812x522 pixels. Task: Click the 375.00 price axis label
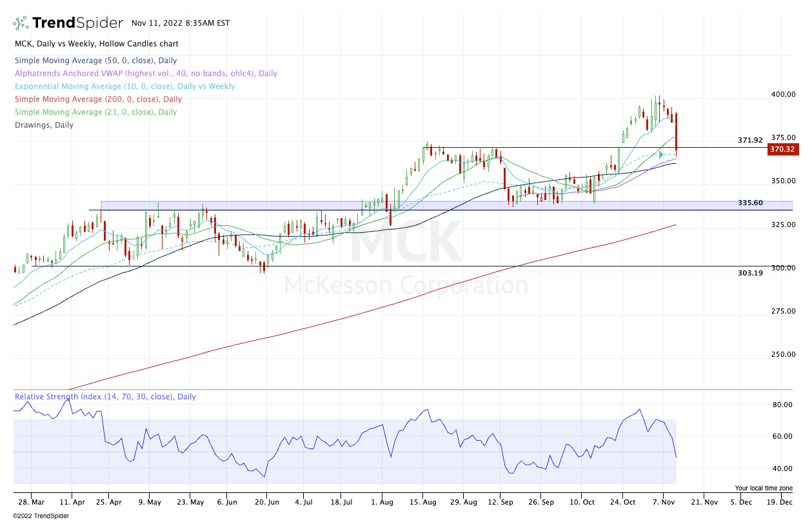783,137
